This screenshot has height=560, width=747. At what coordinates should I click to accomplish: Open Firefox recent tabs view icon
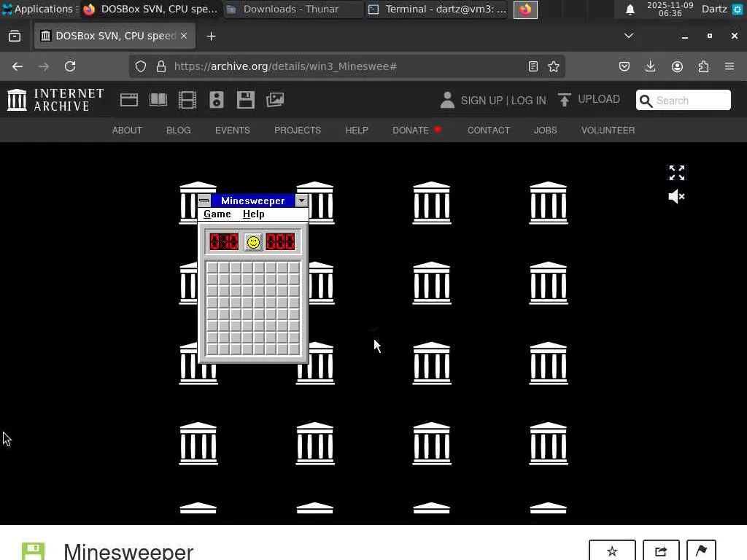(x=15, y=36)
